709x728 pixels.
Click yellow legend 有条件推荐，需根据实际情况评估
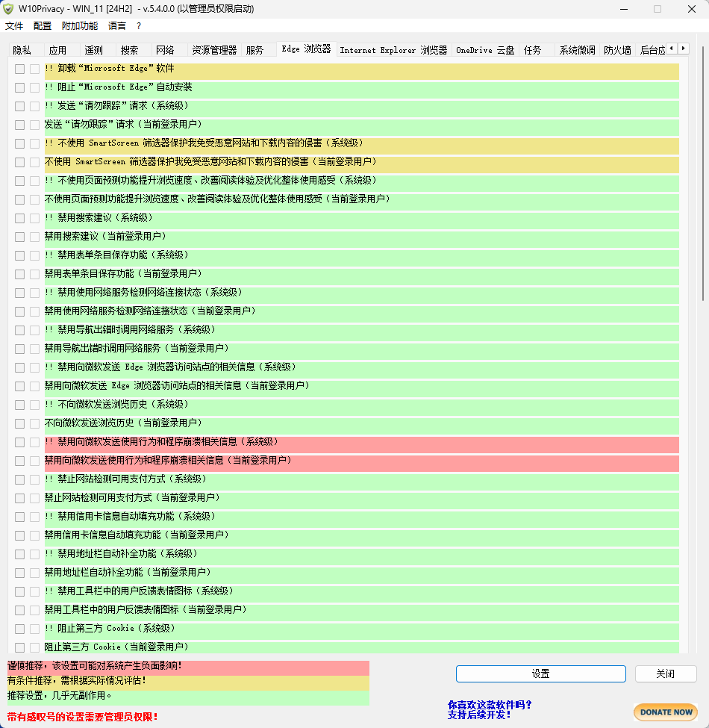point(188,682)
